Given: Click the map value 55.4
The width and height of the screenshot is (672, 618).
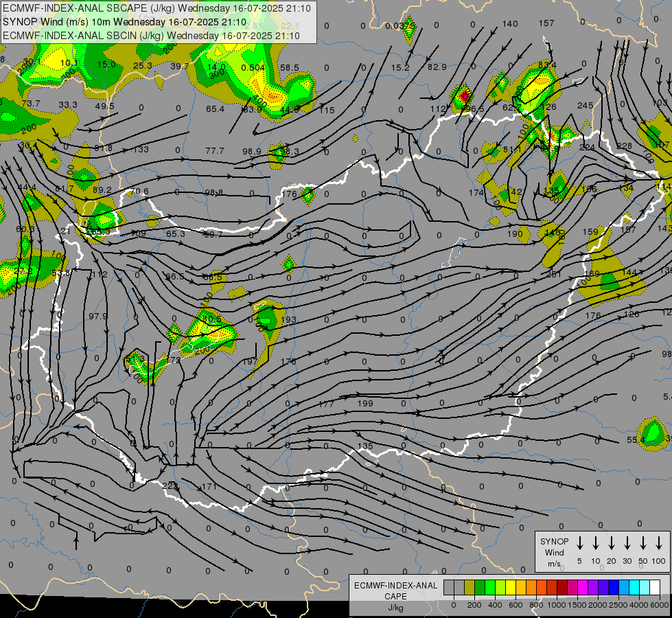Looking at the screenshot, I should pyautogui.click(x=636, y=439).
